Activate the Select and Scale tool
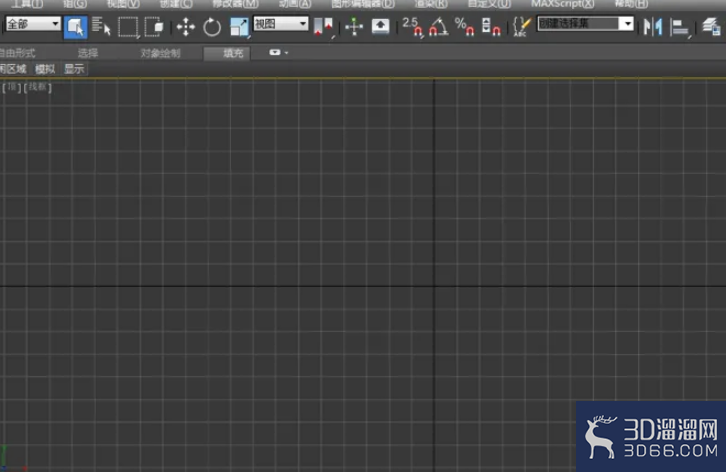The width and height of the screenshot is (726, 472). click(239, 27)
